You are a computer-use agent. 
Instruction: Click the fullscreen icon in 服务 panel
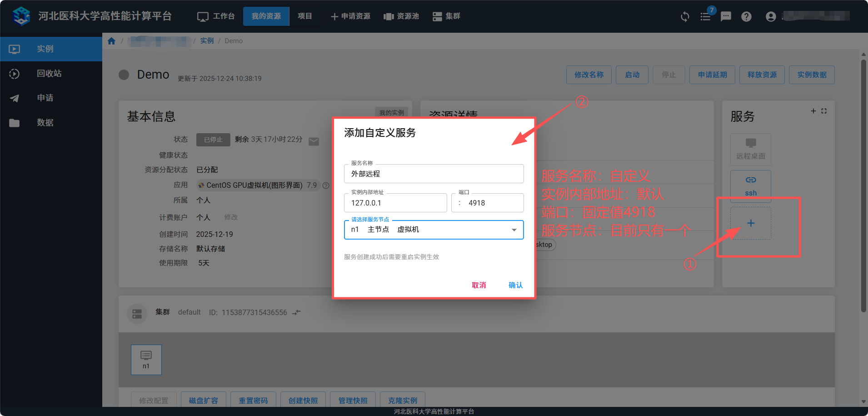pos(824,111)
